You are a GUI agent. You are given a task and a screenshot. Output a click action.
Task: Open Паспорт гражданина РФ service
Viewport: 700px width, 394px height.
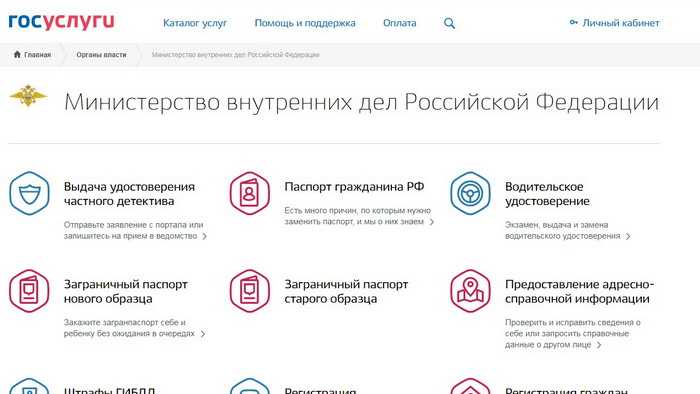[354, 187]
